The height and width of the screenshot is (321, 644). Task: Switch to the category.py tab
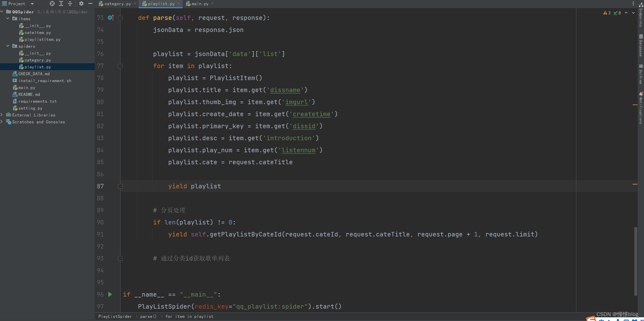[x=118, y=4]
